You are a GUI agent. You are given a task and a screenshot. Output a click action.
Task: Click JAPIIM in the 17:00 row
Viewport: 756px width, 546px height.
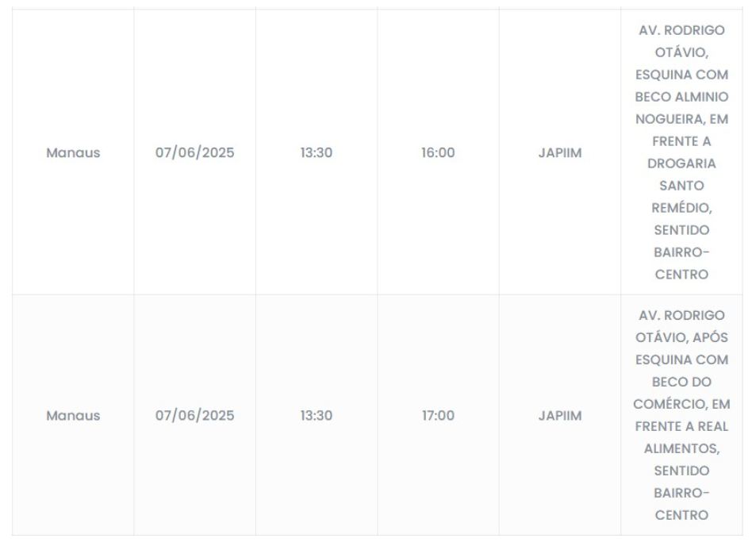pos(559,415)
